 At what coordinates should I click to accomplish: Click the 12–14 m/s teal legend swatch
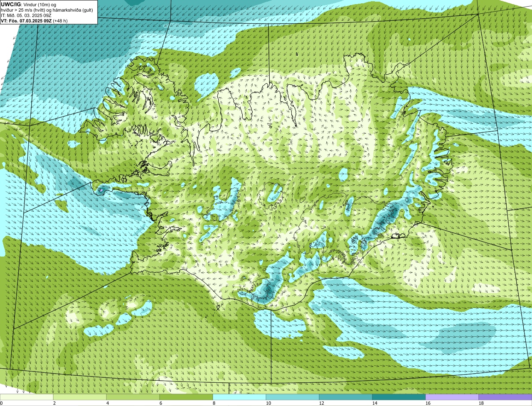(346, 397)
